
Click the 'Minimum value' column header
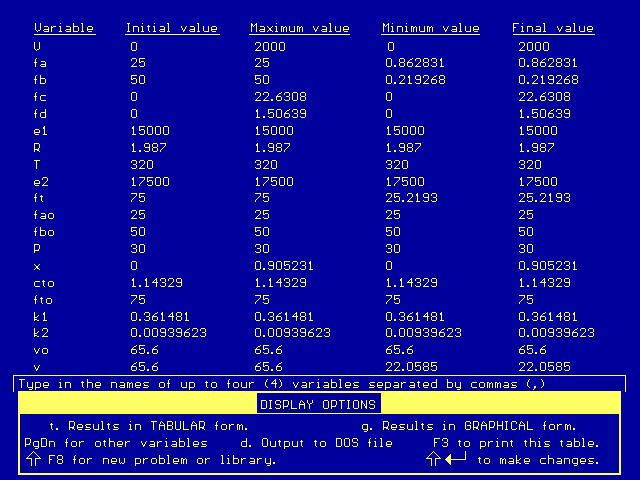point(432,28)
